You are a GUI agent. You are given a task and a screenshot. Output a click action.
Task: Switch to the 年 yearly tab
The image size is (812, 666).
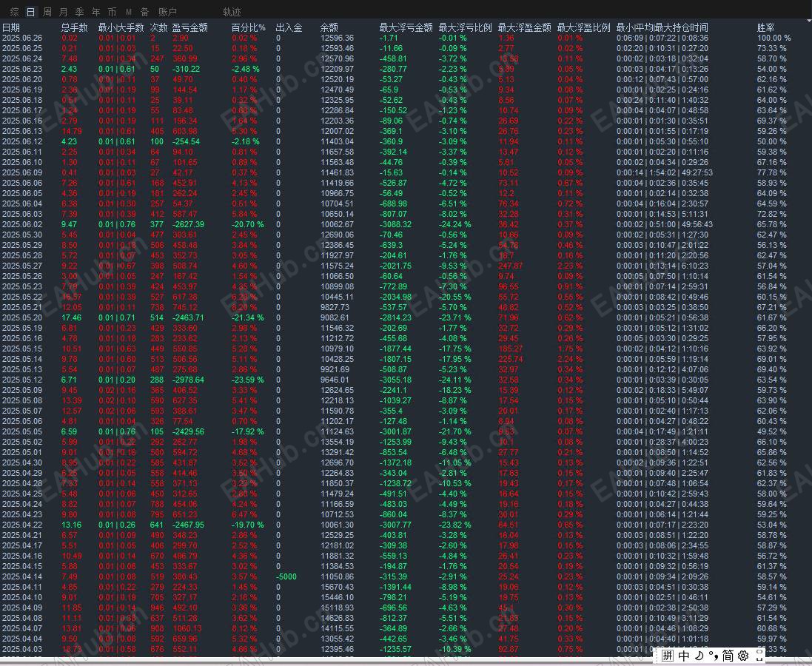[95, 12]
